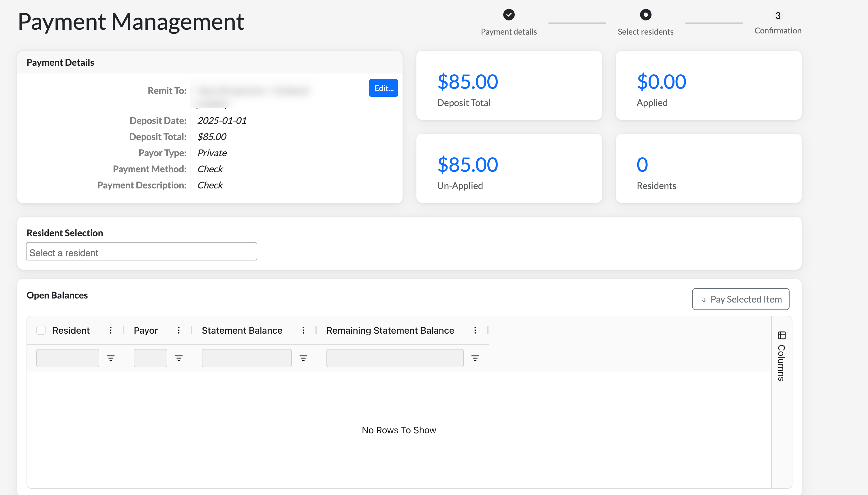Click the Statement Balance filter text box

pyautogui.click(x=246, y=358)
